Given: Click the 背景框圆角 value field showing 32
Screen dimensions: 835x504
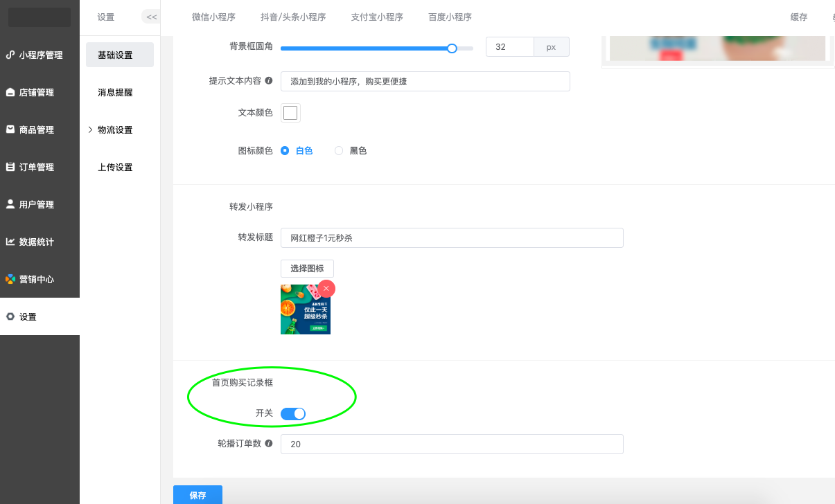Looking at the screenshot, I should (x=510, y=47).
